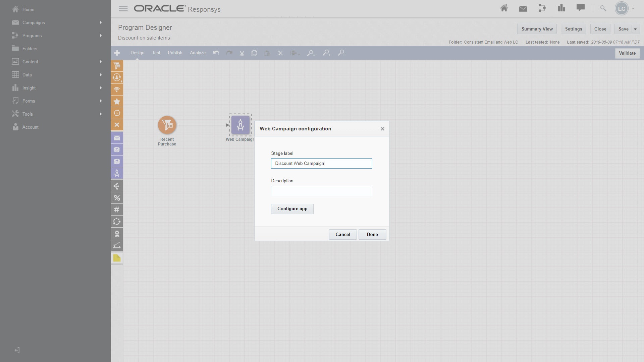The height and width of the screenshot is (362, 644).
Task: Open the hamburger navigation menu
Action: point(123,9)
